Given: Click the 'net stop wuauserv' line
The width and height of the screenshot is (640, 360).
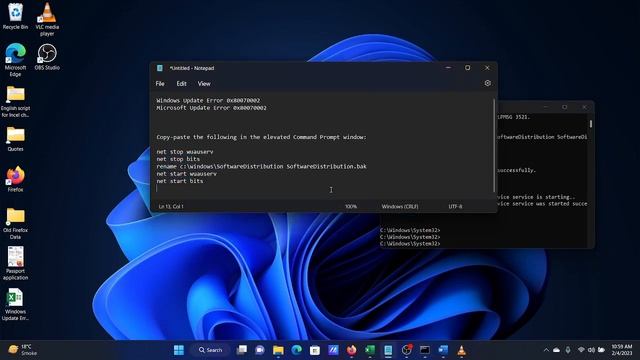Looking at the screenshot, I should pos(184,152).
